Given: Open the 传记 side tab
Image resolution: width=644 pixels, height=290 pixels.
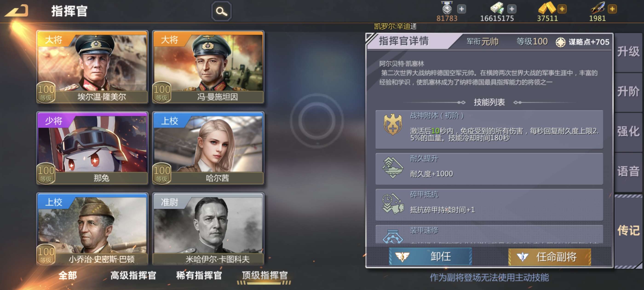Looking at the screenshot, I should pos(628,230).
